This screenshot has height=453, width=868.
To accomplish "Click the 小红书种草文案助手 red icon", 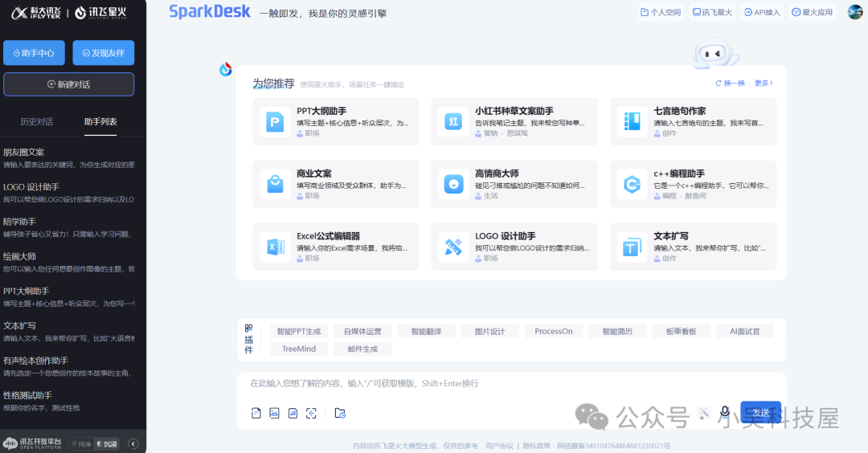I will pos(453,122).
